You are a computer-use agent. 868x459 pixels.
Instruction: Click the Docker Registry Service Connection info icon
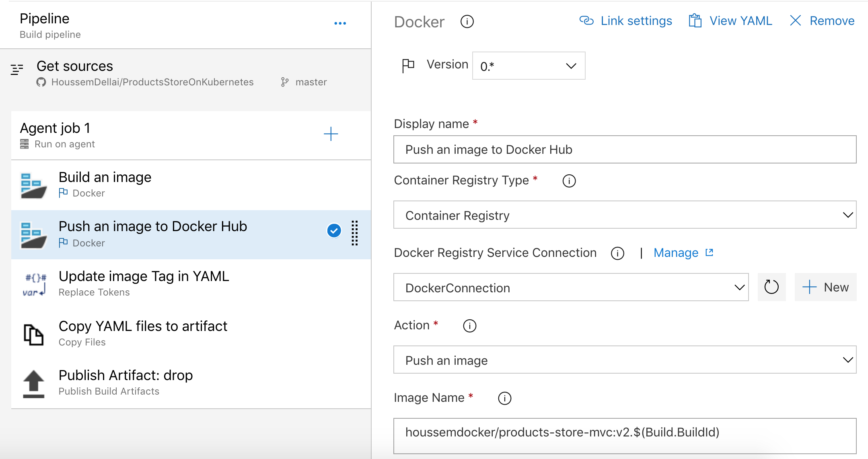[x=617, y=253]
